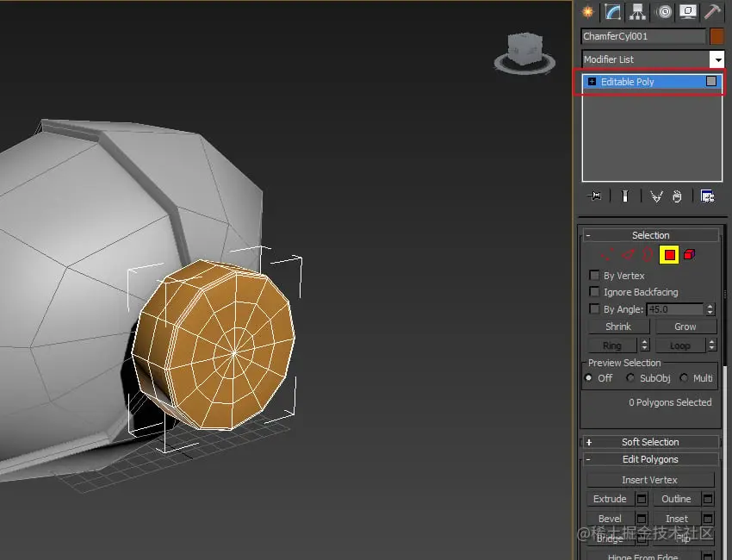
Task: Switch to the Modify panel tab
Action: coord(612,12)
